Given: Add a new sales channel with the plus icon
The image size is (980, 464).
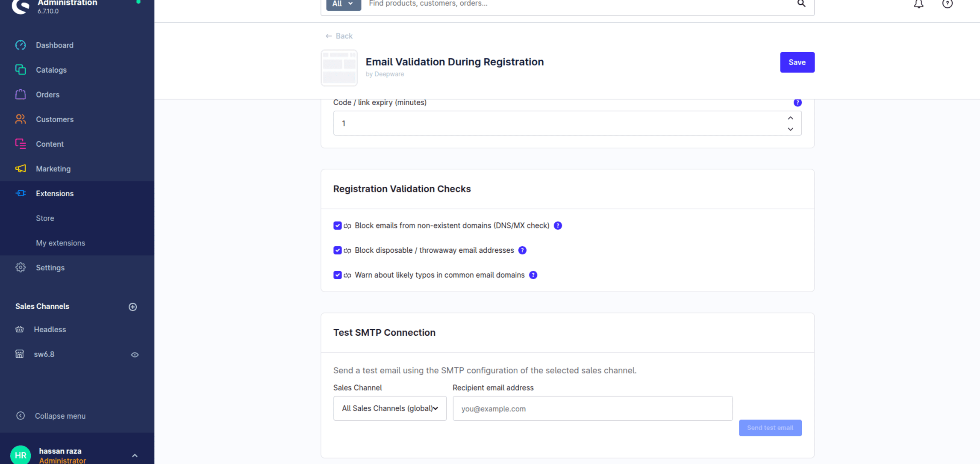Looking at the screenshot, I should 132,307.
